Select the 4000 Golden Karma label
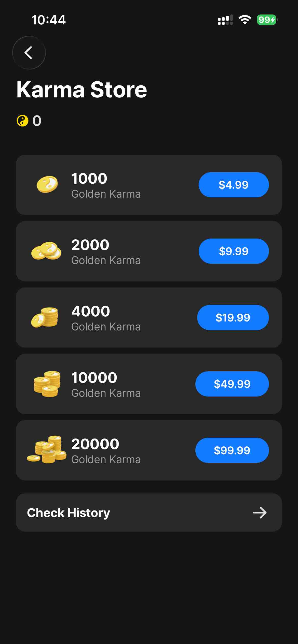Viewport: 298px width, 644px height. tap(106, 318)
